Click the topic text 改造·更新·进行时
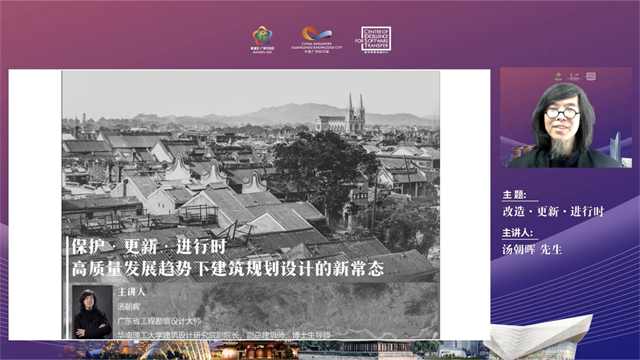The height and width of the screenshot is (360, 640). click(x=553, y=211)
